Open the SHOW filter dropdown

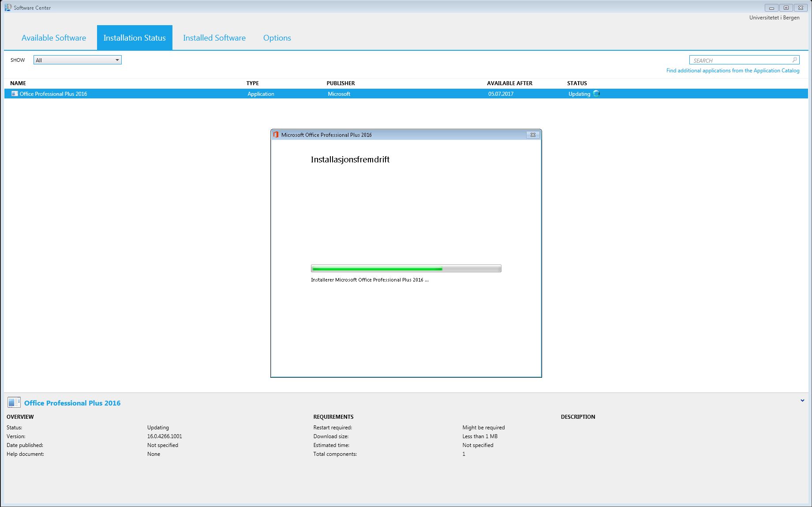click(x=78, y=60)
